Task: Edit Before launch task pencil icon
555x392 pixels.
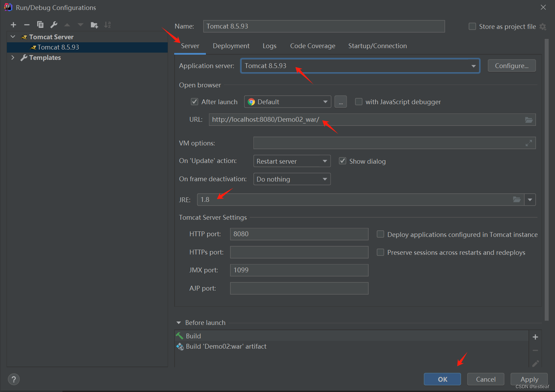Action: tap(535, 363)
